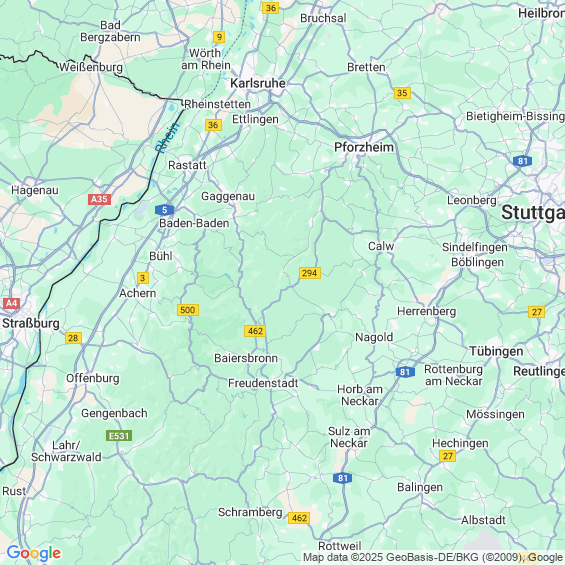Viewport: 565px width, 565px height.
Task: Select the Karlsruhe city label
Action: (258, 83)
